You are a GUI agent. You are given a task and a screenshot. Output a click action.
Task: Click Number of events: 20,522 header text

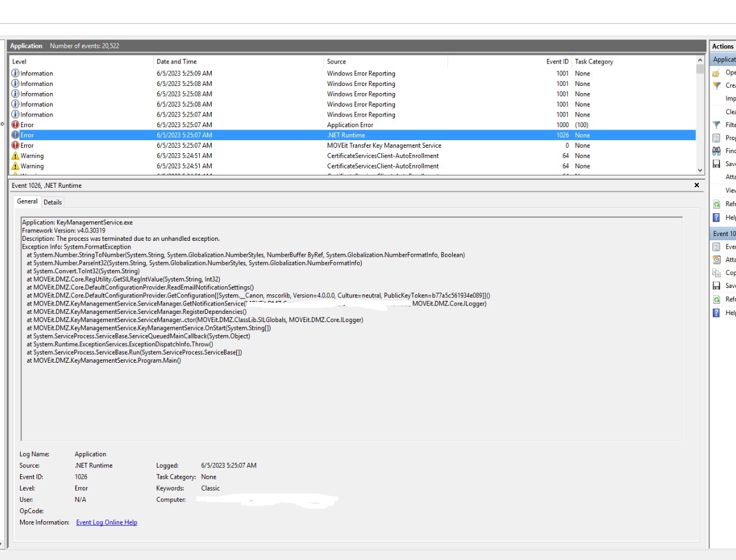click(84, 46)
